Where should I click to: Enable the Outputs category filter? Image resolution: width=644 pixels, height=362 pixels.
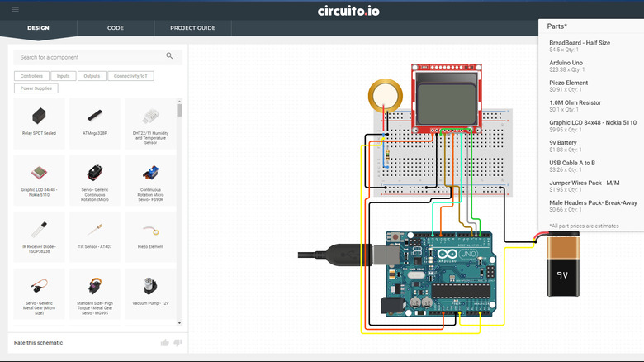coord(92,76)
